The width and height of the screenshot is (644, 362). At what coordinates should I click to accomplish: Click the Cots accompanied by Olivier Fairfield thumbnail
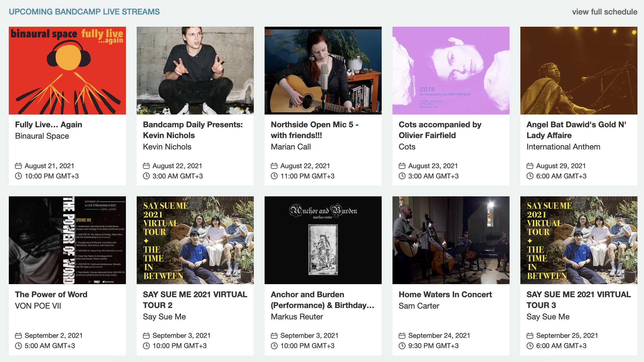(451, 70)
